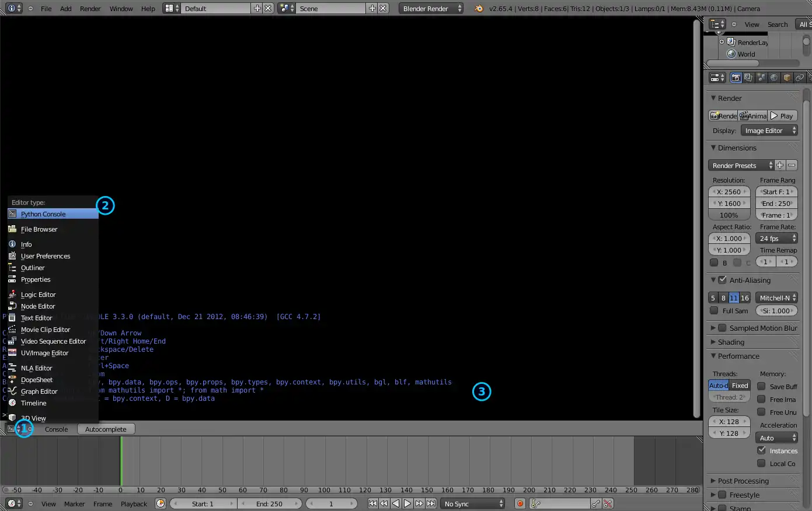Viewport: 812px width, 511px height.
Task: Open the Display dropdown set to Image Editor
Action: point(769,130)
